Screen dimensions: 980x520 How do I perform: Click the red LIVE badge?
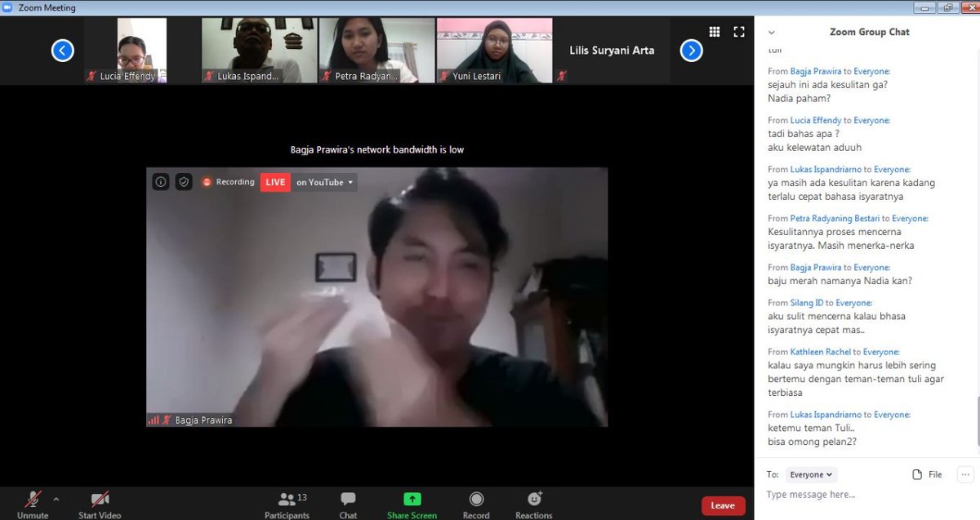[x=275, y=182]
